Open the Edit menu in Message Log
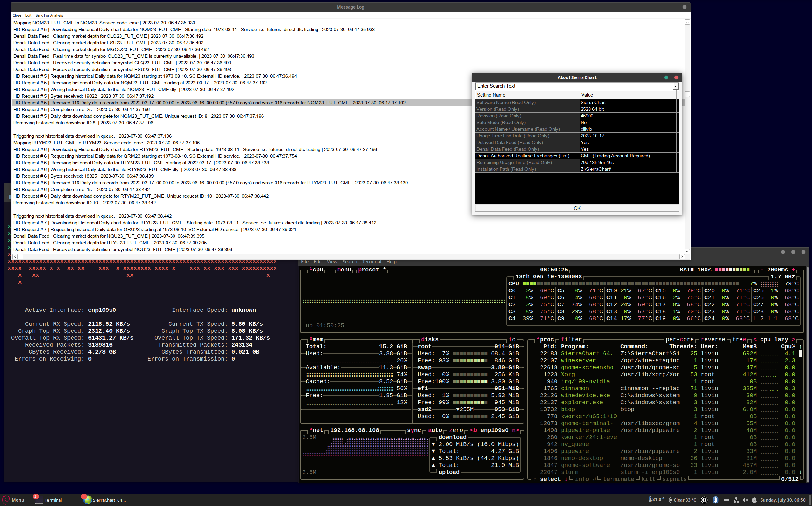The width and height of the screenshot is (812, 506). [x=28, y=15]
